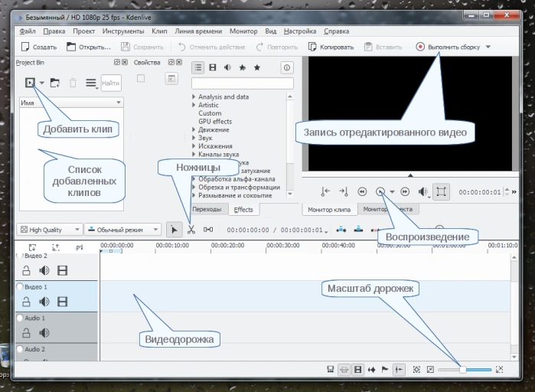
Task: Choose the arrow selection tool
Action: tap(174, 230)
